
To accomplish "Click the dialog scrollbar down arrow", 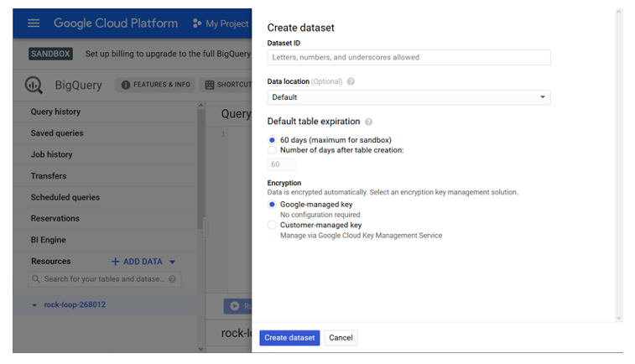I will click(x=618, y=318).
